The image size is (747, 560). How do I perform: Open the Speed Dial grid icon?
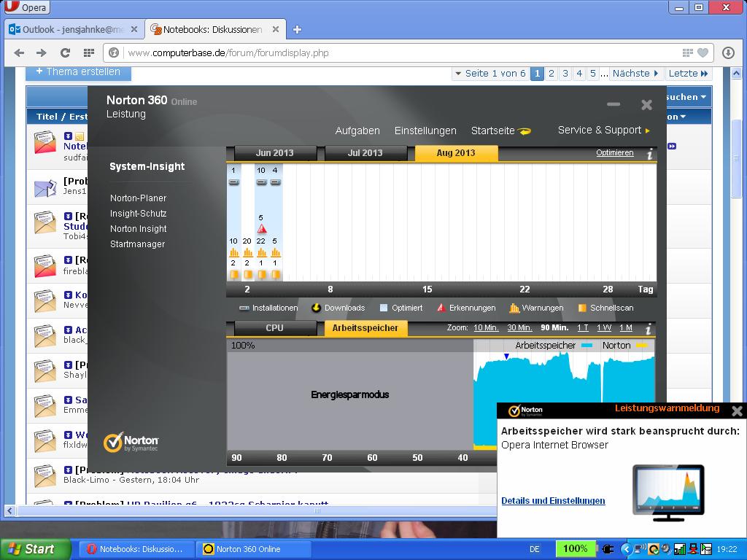click(x=88, y=52)
